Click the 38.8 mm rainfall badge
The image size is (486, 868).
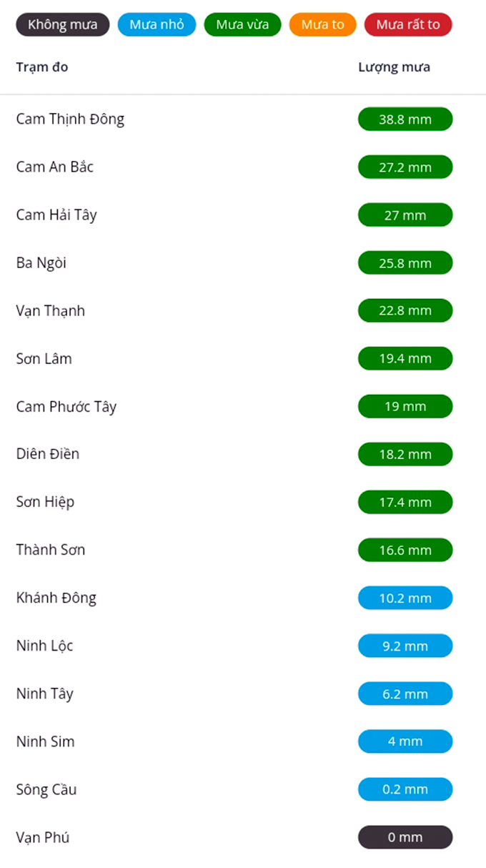405,119
